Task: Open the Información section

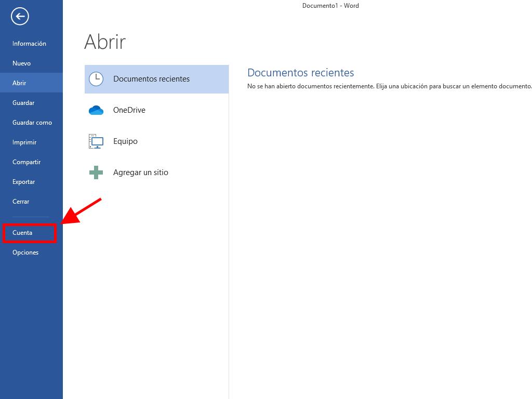Action: [29, 44]
